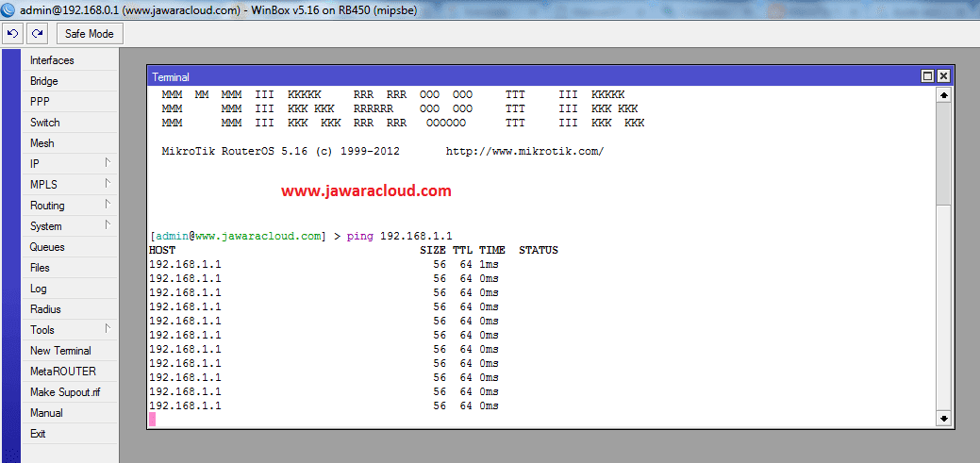Open the Interfaces menu
The width and height of the screenshot is (980, 463).
[70, 60]
